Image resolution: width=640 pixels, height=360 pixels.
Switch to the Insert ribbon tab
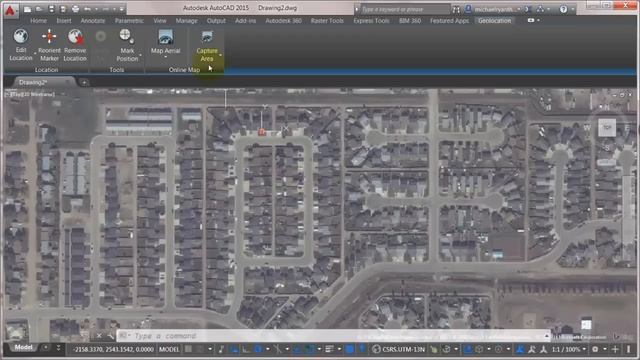tap(64, 20)
